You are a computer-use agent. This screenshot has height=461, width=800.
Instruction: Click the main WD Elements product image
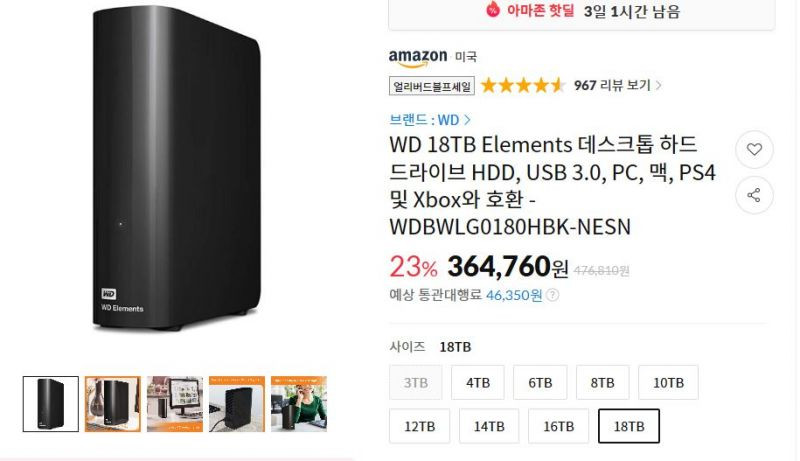(176, 168)
